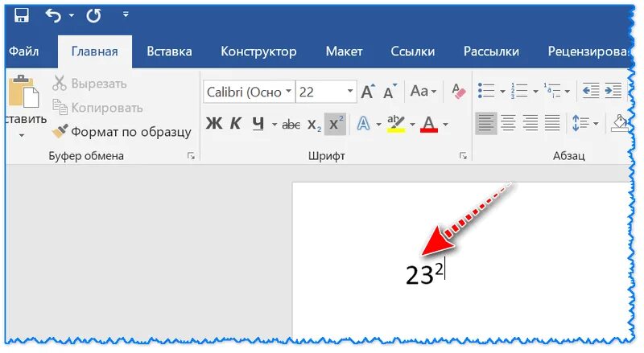Open the Буфер обмена dialog launcher
This screenshot has height=353, width=644.
[x=191, y=155]
